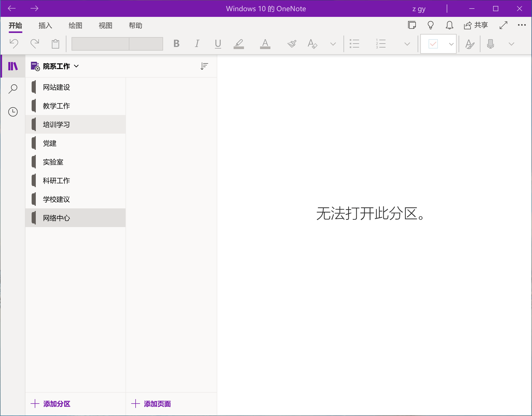Toggle underline formatting
The width and height of the screenshot is (532, 416).
(x=218, y=44)
